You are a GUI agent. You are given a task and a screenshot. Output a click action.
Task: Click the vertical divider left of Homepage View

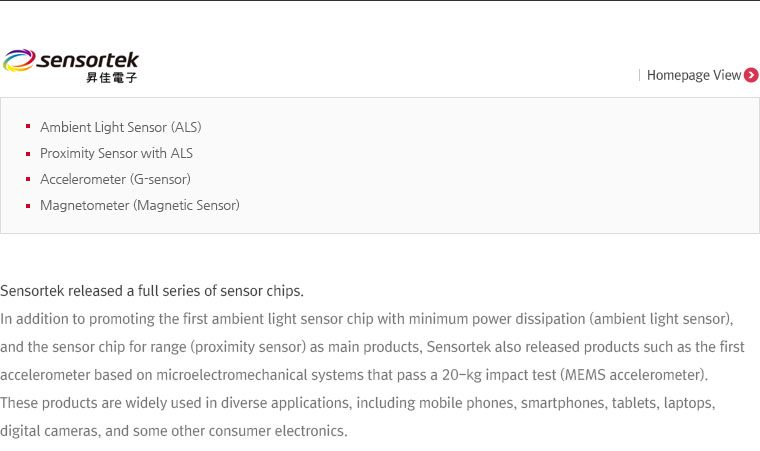pyautogui.click(x=640, y=75)
